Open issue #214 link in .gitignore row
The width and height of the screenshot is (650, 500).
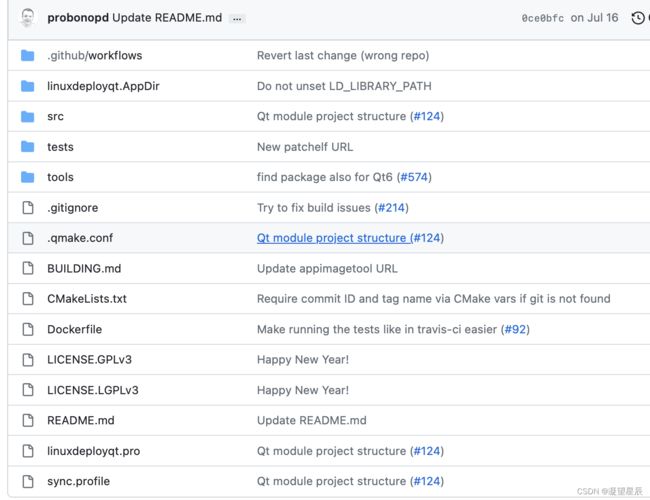pos(391,207)
